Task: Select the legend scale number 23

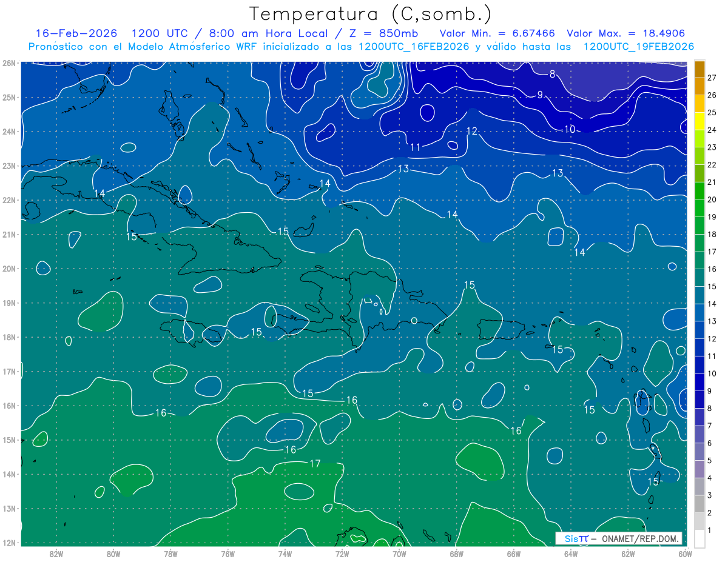Action: coord(712,147)
